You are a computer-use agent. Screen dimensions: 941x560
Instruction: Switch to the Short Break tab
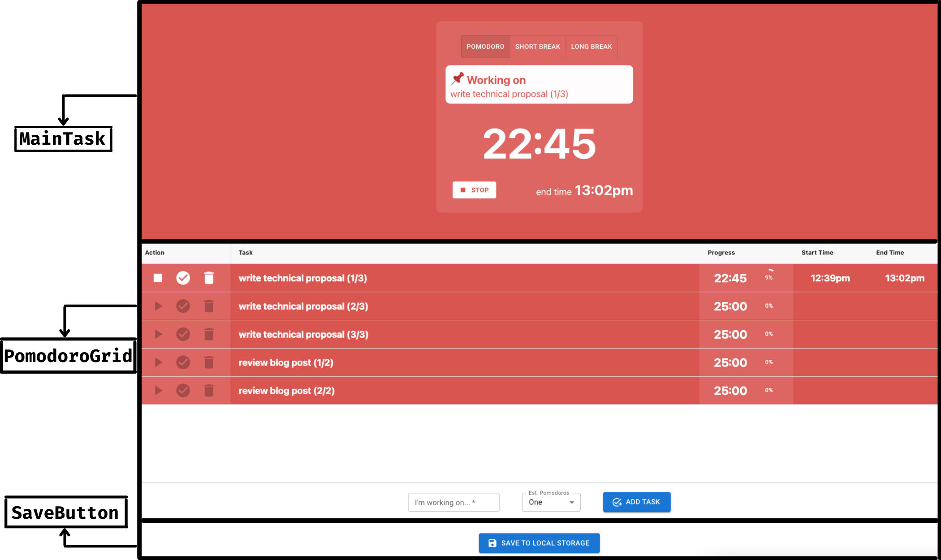coord(537,47)
